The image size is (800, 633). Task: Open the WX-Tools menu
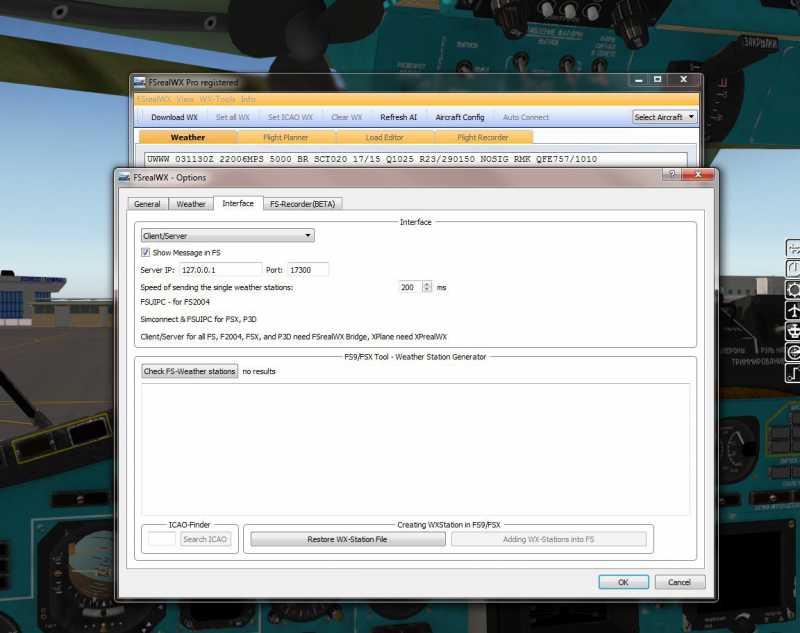pyautogui.click(x=217, y=99)
